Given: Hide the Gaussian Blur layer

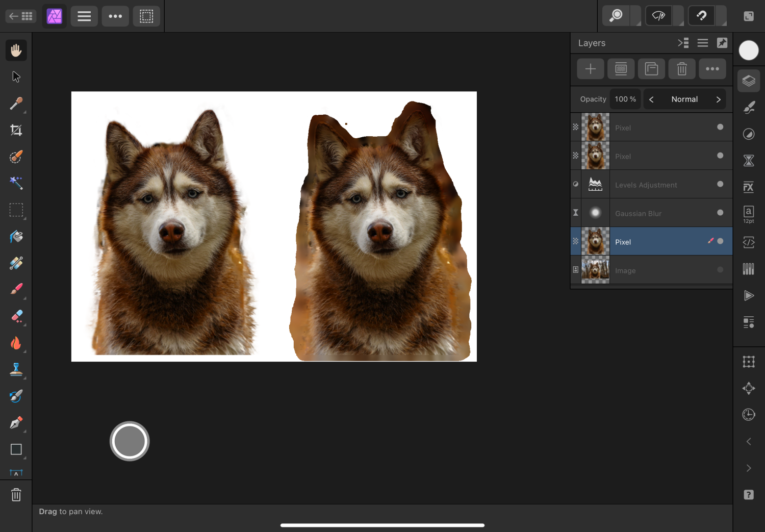Looking at the screenshot, I should click(720, 213).
